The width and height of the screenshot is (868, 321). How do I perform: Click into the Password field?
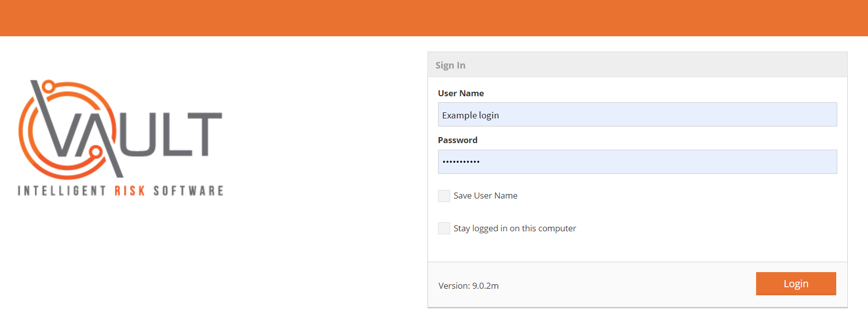637,162
